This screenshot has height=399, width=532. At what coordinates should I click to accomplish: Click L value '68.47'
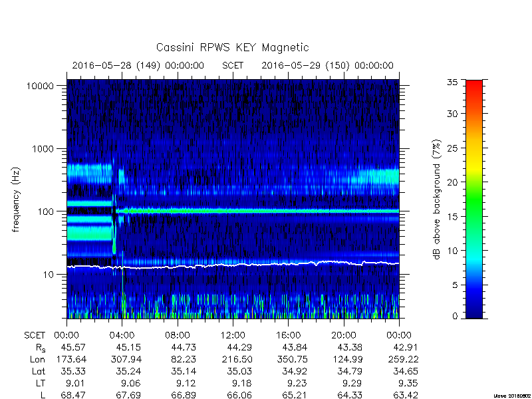(73, 395)
